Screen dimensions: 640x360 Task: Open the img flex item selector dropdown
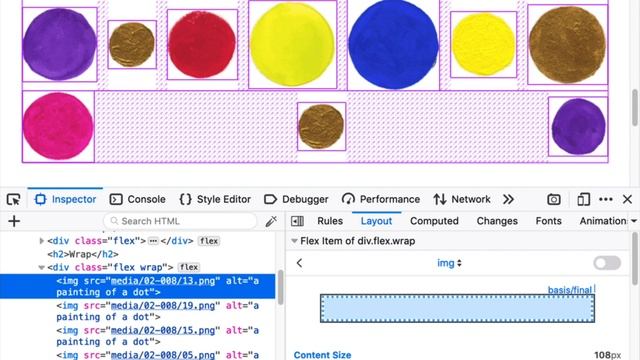point(449,263)
